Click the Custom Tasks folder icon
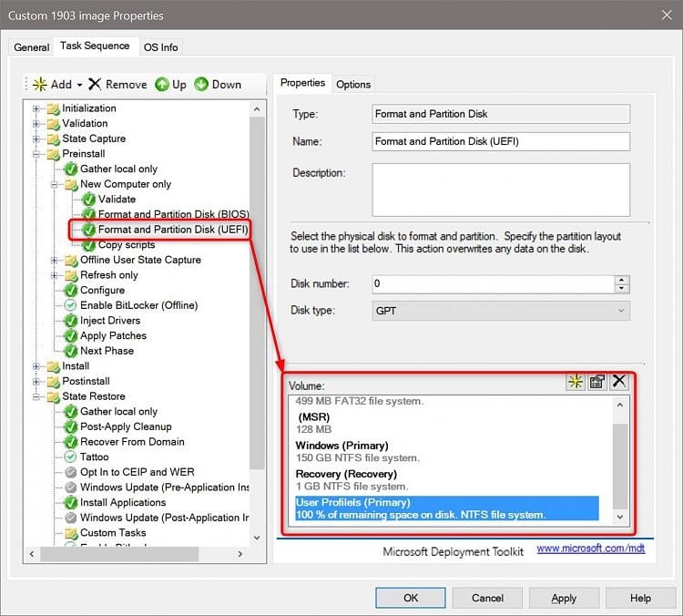This screenshot has width=683, height=616. point(70,533)
